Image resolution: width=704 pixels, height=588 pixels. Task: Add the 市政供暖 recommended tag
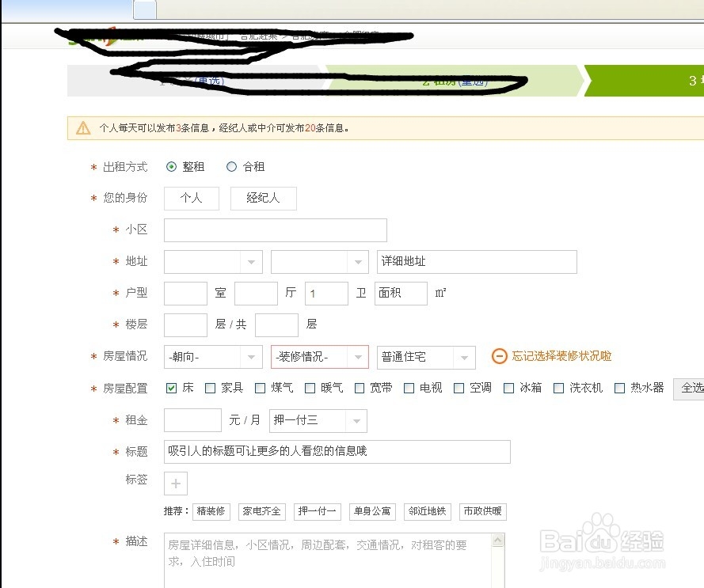(x=482, y=512)
